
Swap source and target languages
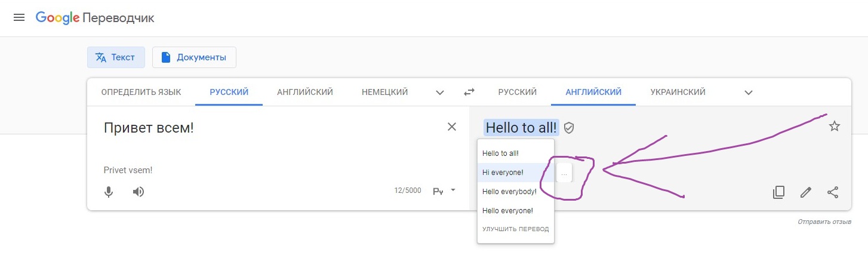tap(469, 92)
